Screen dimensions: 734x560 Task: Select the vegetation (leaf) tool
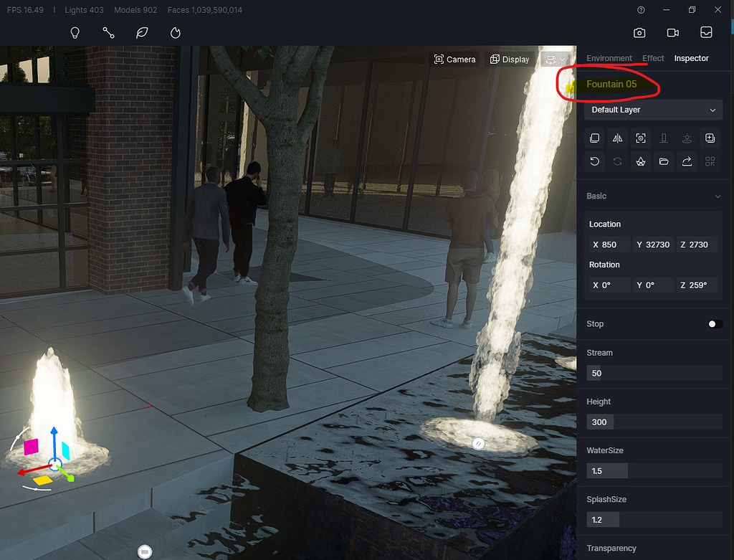[x=141, y=32]
